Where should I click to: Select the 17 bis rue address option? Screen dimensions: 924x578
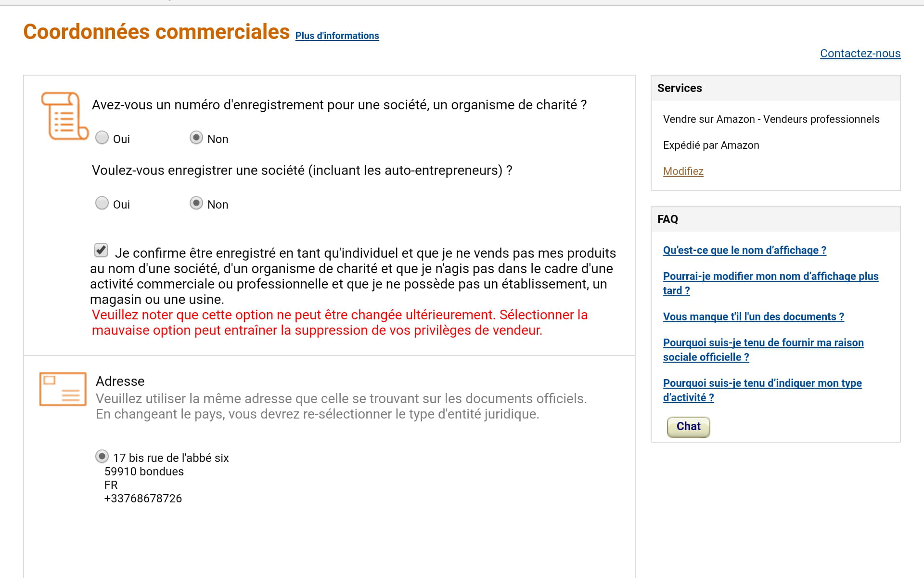[x=102, y=456]
